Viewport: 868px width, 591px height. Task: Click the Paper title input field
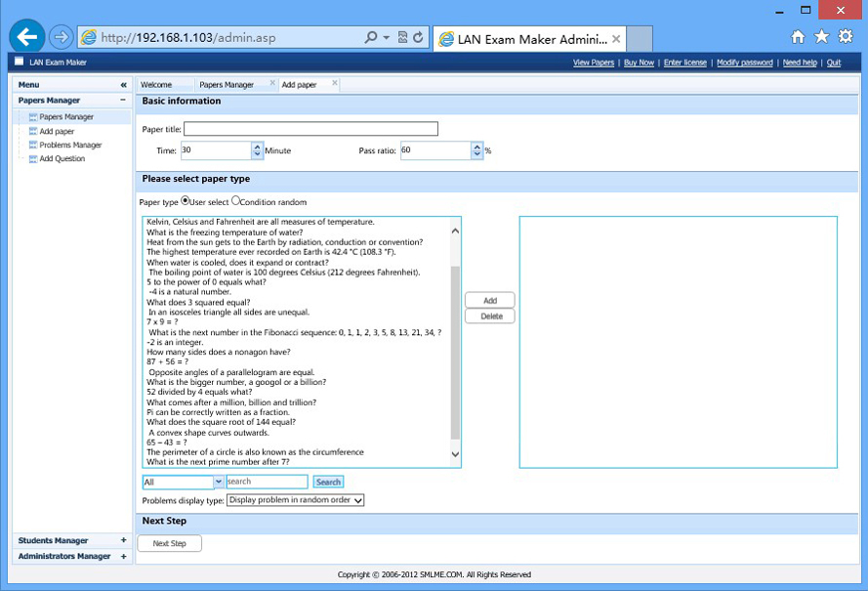[x=310, y=129]
